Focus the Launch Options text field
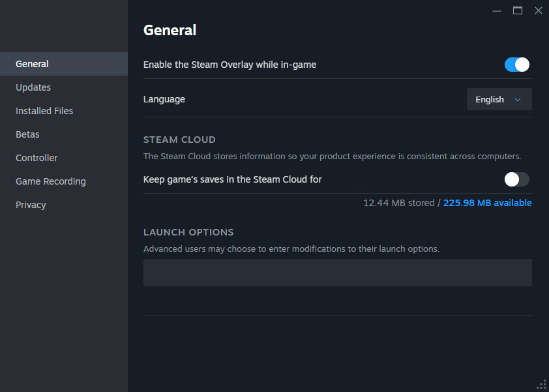 pos(337,273)
